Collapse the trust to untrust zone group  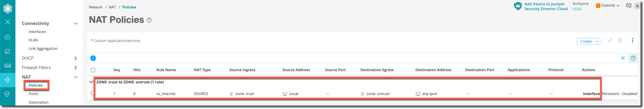91,82
